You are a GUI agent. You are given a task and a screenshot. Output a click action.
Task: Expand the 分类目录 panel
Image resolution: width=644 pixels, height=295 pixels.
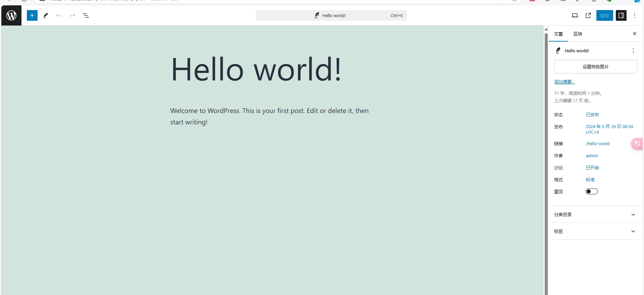click(596, 215)
